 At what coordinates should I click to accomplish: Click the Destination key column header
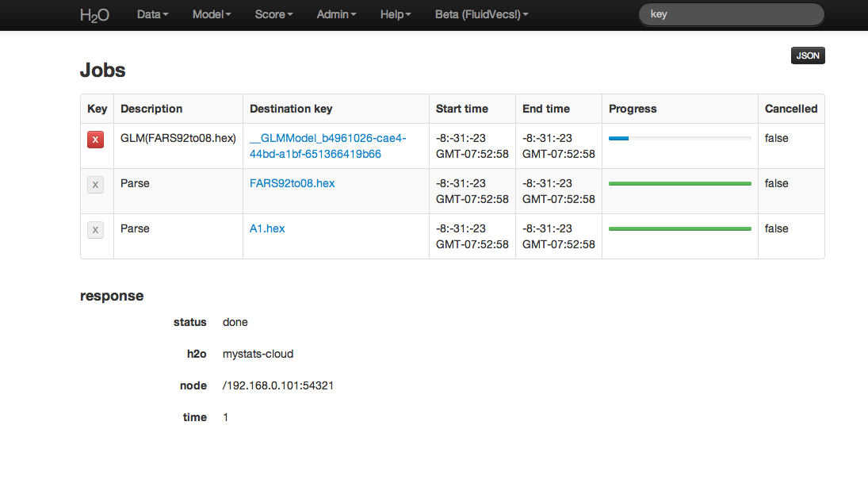click(291, 109)
